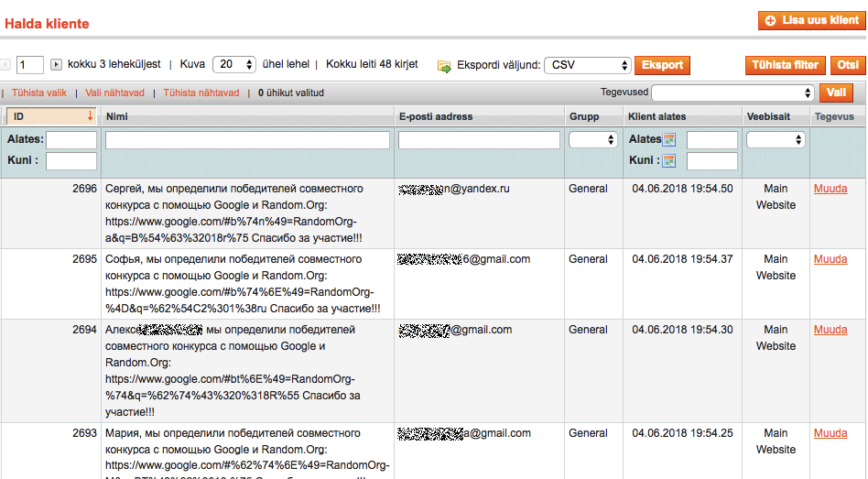Click the Halda kliente page heading
868x479 pixels.
tap(47, 24)
